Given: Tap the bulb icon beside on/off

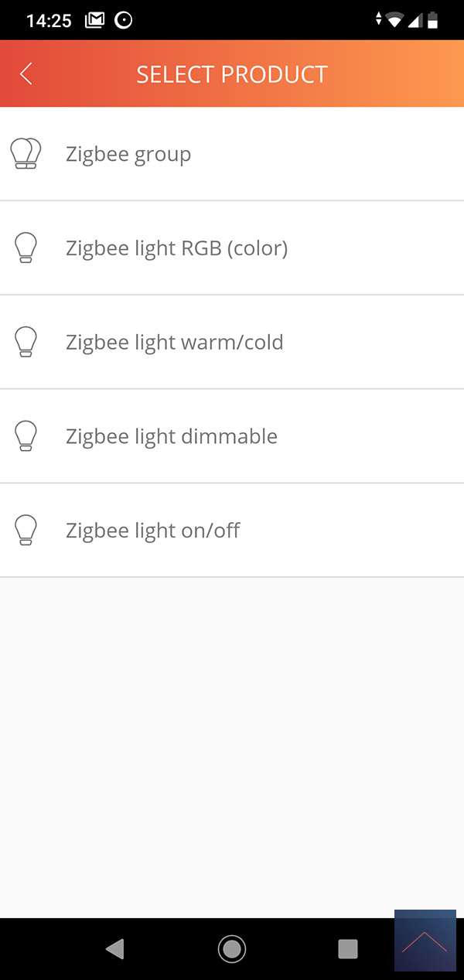Looking at the screenshot, I should (x=26, y=531).
